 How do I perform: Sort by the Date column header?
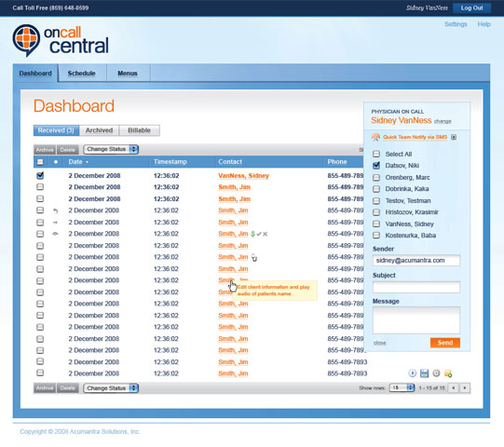pyautogui.click(x=75, y=162)
